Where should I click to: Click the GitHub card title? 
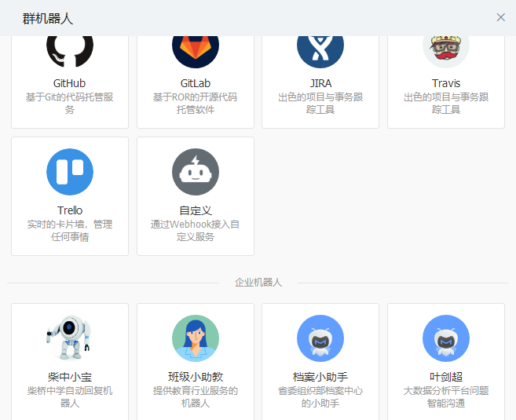tap(69, 83)
